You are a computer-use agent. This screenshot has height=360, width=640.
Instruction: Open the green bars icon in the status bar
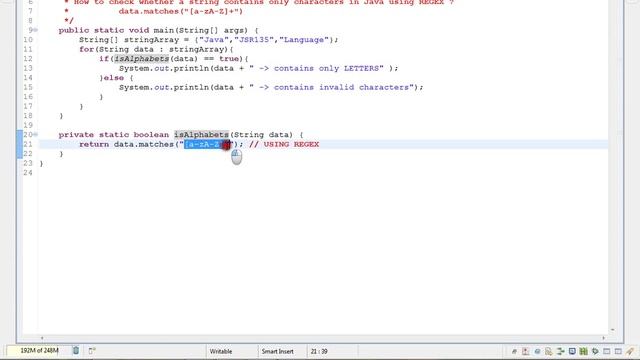tap(584, 351)
